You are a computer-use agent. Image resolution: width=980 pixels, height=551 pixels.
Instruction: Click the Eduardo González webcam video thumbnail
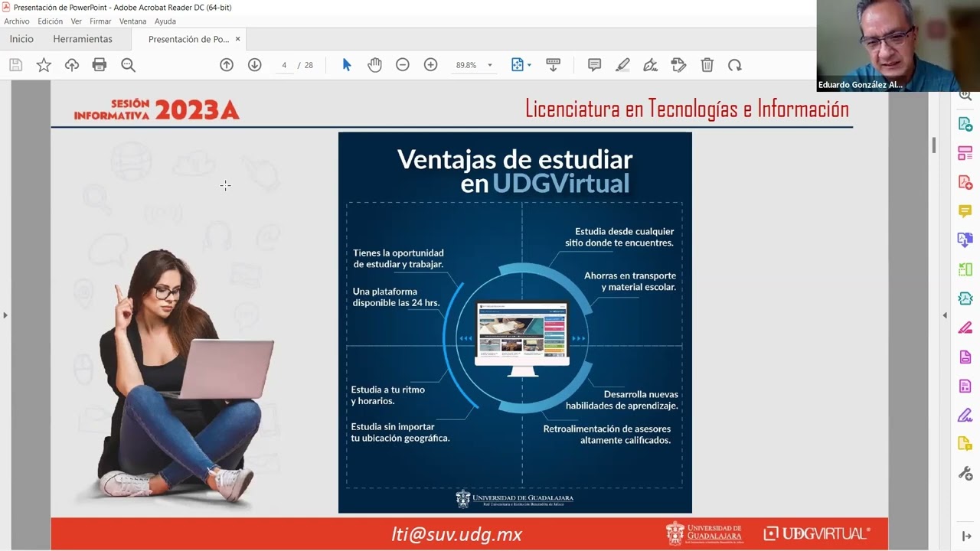(898, 46)
